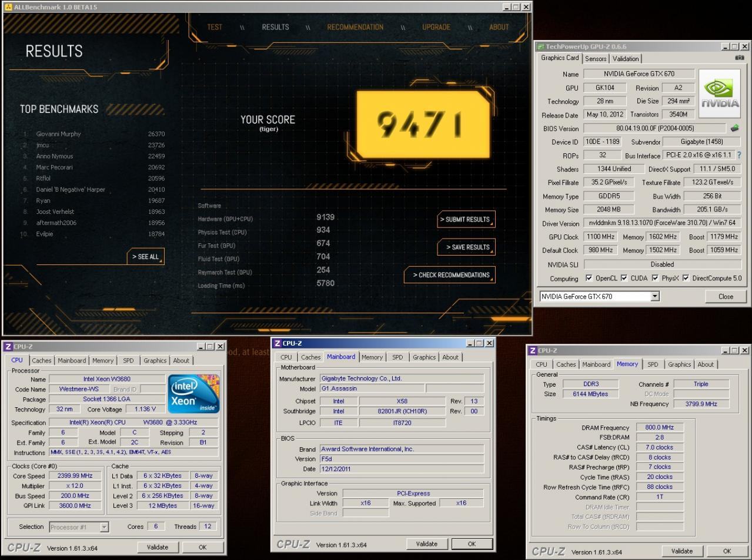Open the RECOMMENDATION tab in ALLBenchmark
Screen dimensions: 752x560
[x=355, y=27]
